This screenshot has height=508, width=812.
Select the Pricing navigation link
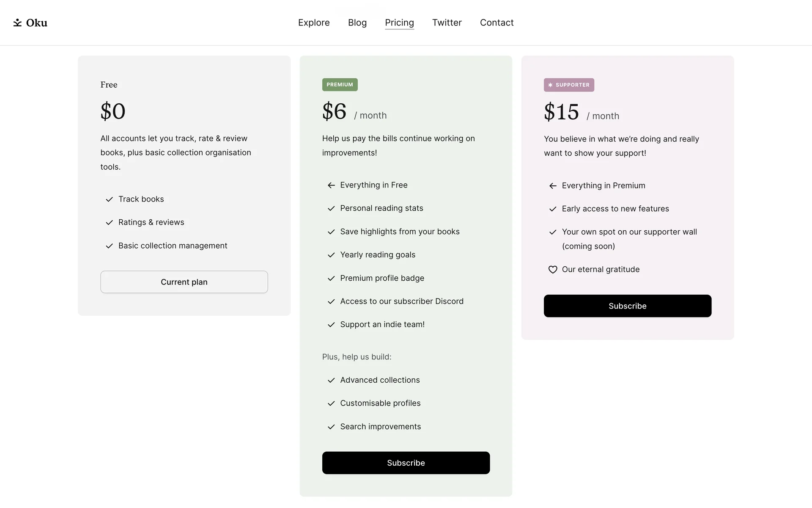(x=399, y=22)
